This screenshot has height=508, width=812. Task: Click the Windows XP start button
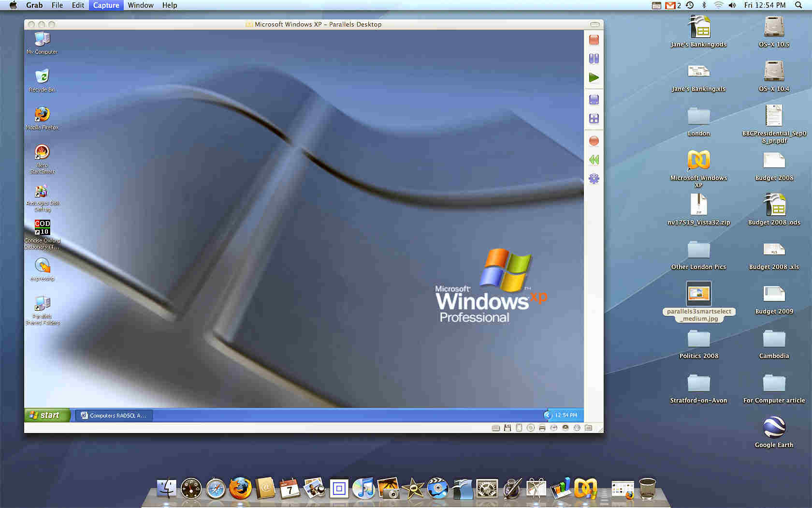coord(47,415)
